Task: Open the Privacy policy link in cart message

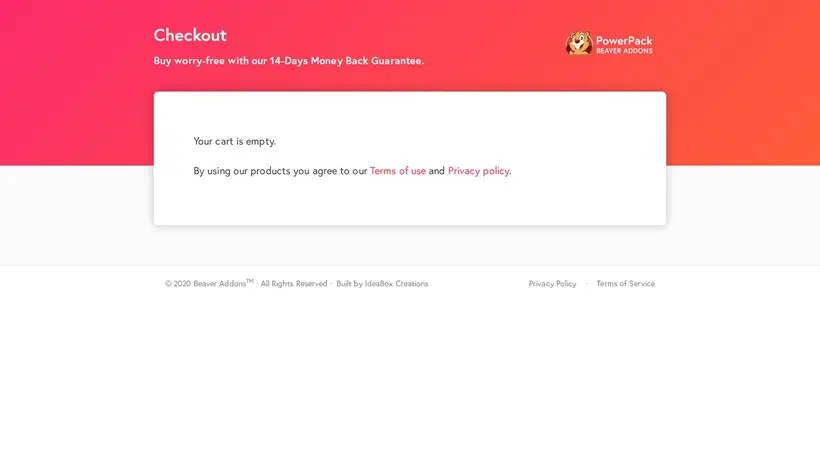Action: [479, 171]
